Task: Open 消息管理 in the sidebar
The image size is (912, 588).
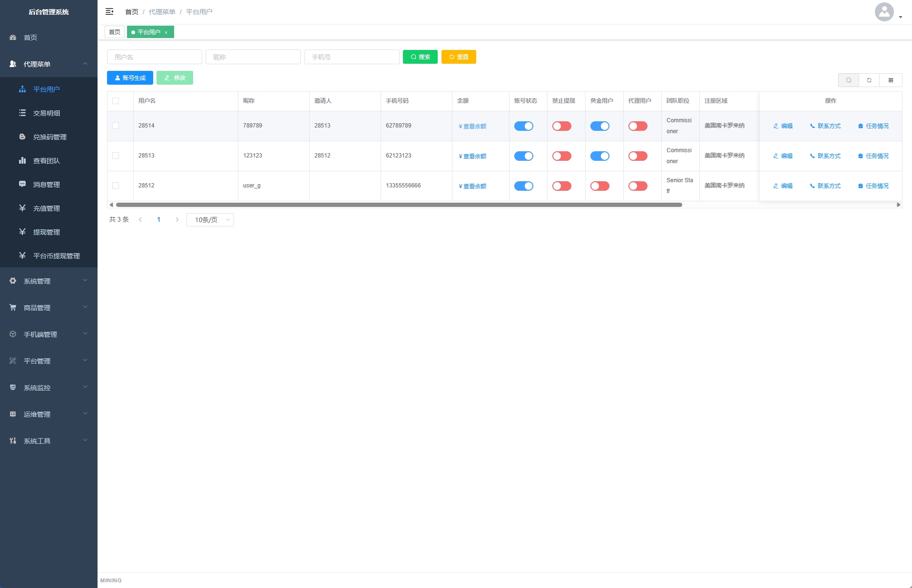Action: pyautogui.click(x=46, y=185)
